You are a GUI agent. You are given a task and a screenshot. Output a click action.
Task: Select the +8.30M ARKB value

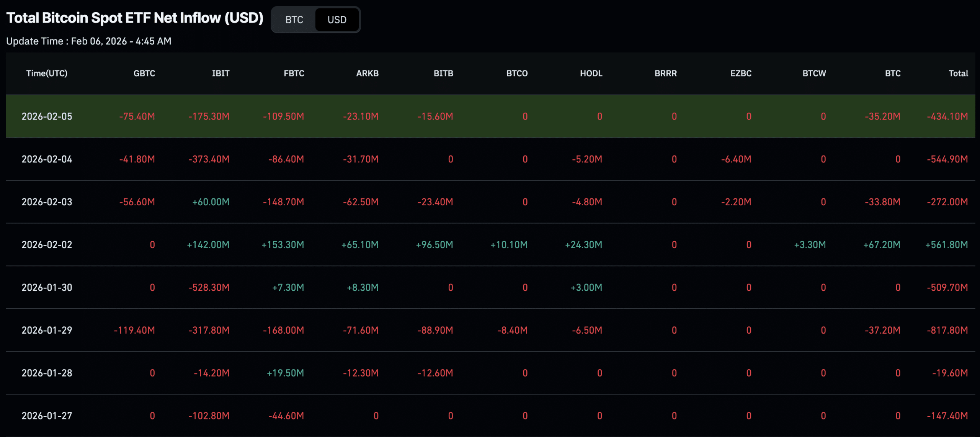click(x=363, y=288)
